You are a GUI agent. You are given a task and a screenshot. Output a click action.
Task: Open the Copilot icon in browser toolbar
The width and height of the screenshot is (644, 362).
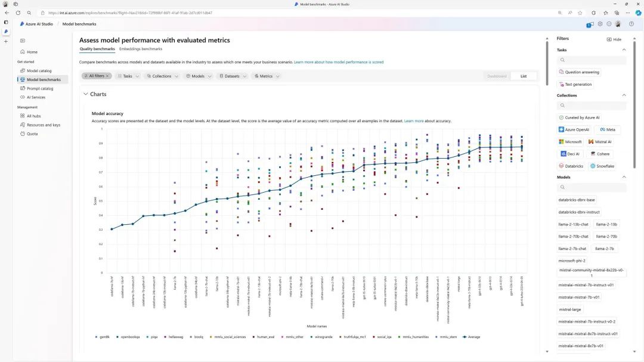pos(638,13)
